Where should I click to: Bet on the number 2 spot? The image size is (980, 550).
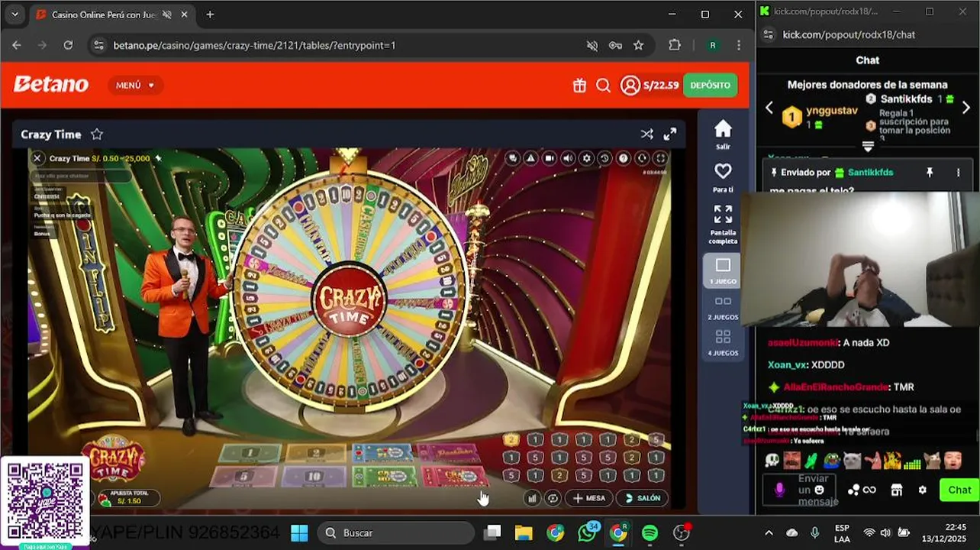(x=315, y=453)
